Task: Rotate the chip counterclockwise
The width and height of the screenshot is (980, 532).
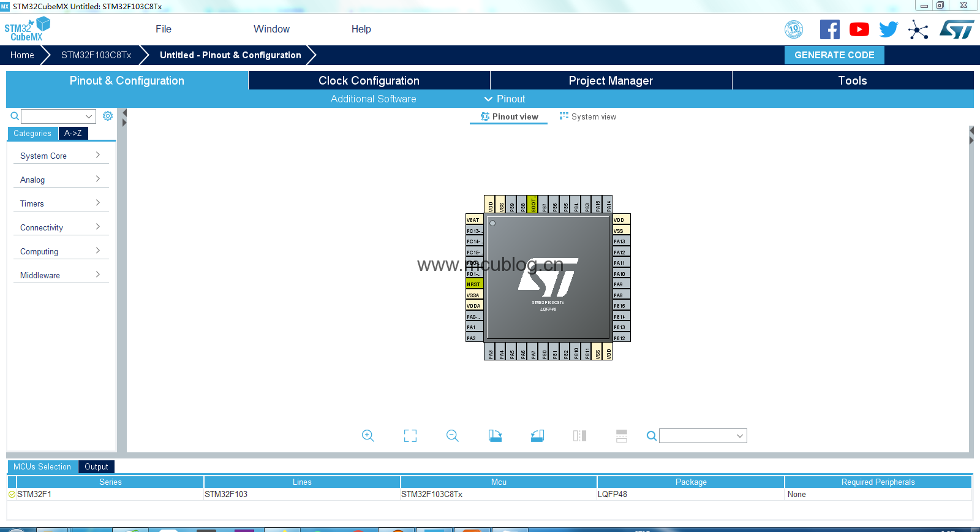Action: pyautogui.click(x=537, y=436)
